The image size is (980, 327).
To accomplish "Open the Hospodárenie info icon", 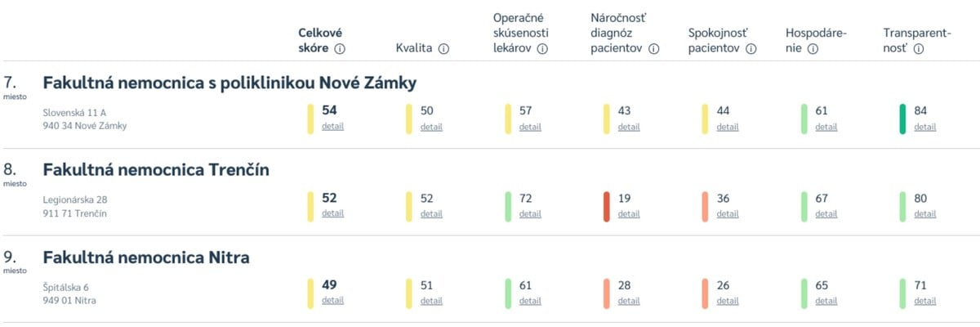I will click(x=813, y=49).
